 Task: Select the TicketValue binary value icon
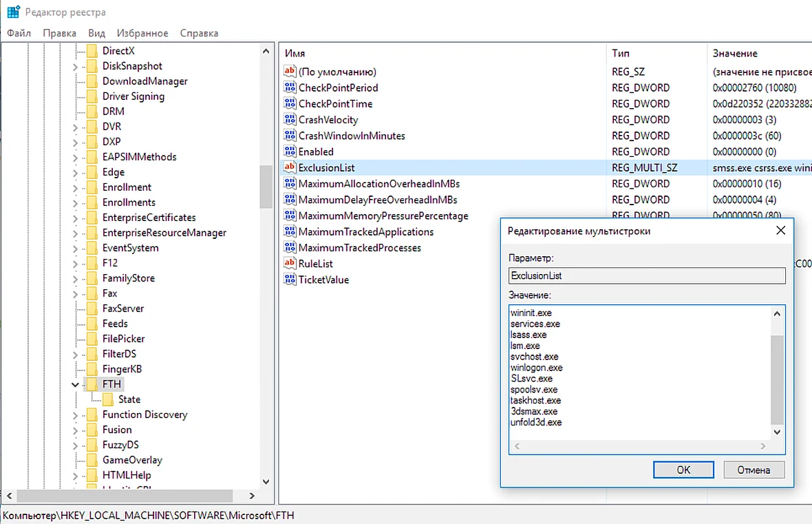coord(290,280)
